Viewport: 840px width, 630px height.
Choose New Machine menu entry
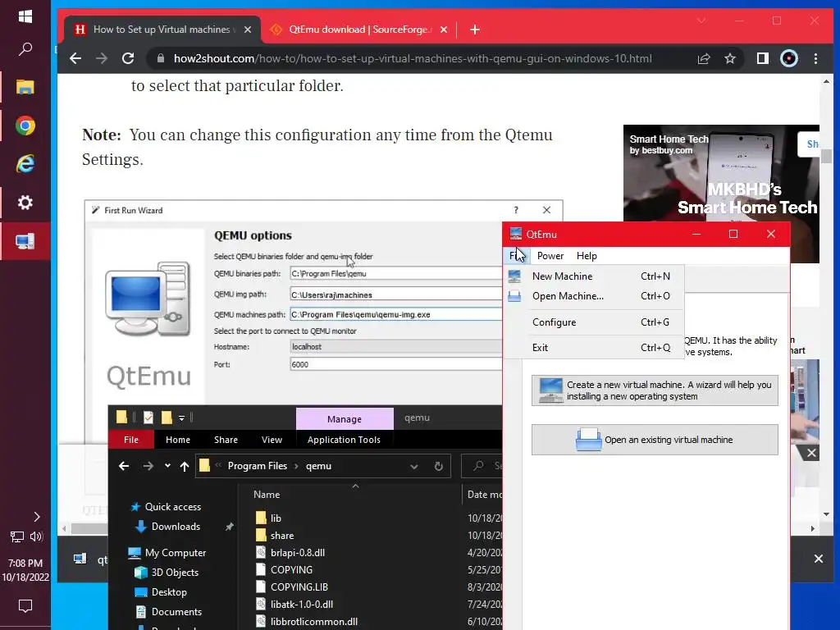tap(594, 276)
